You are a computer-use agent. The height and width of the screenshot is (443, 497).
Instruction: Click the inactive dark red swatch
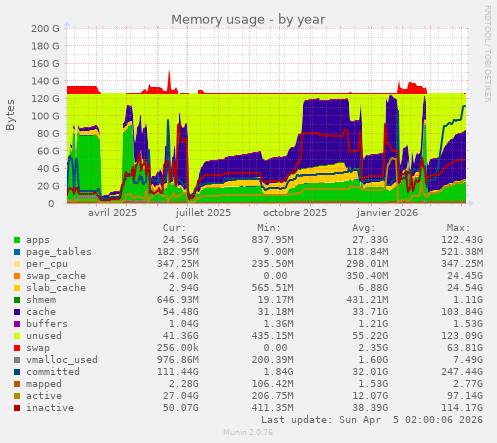pos(17,408)
